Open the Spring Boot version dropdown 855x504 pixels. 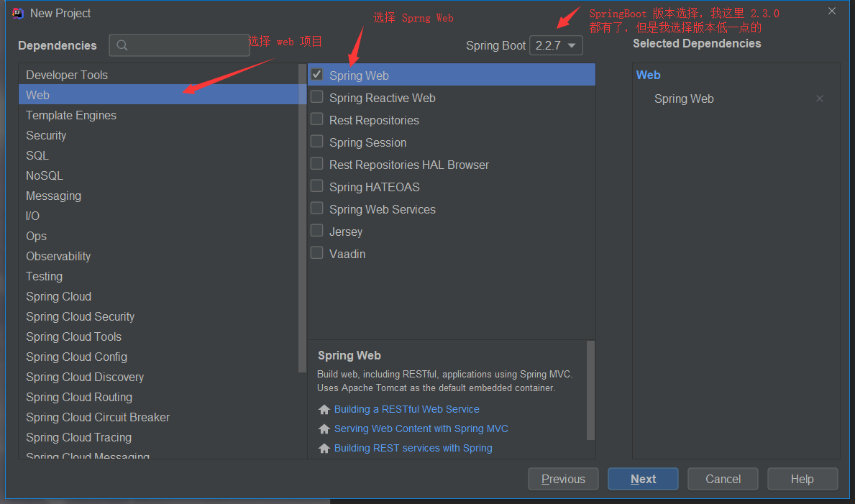556,45
